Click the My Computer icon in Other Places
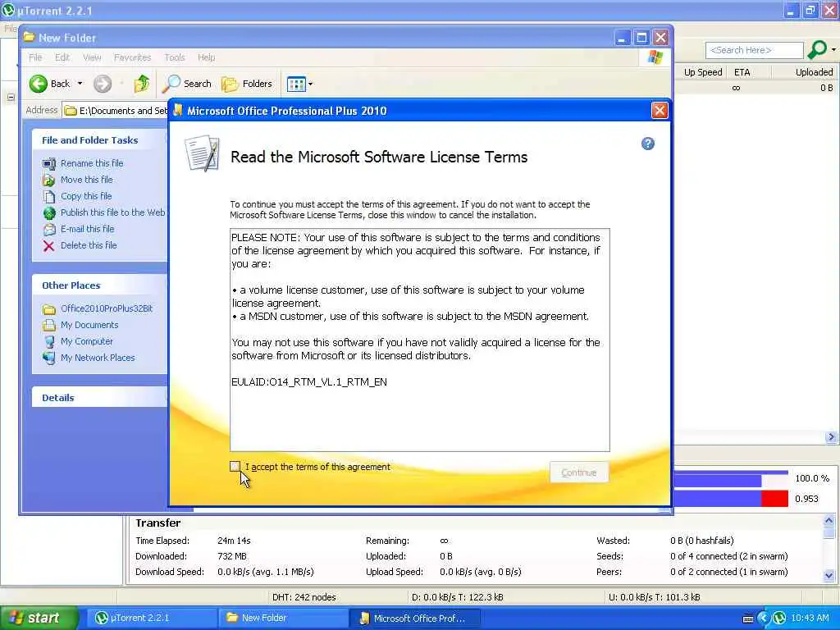The width and height of the screenshot is (840, 630). (48, 342)
